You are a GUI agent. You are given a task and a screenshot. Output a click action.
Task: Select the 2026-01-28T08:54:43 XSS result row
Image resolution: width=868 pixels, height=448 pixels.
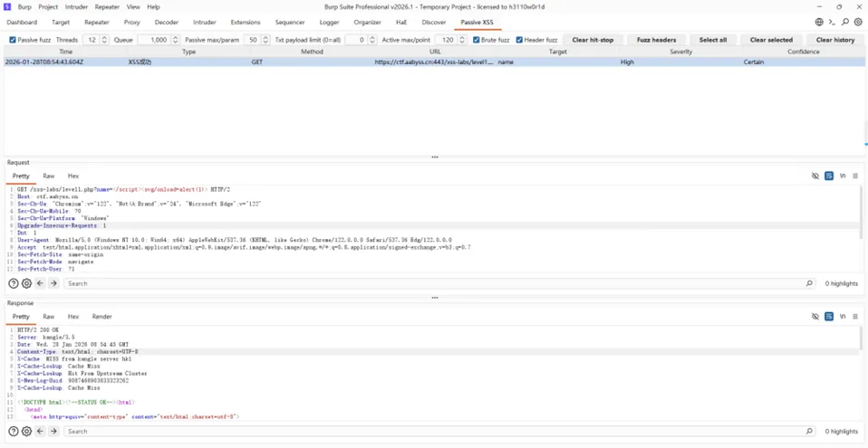(435, 62)
